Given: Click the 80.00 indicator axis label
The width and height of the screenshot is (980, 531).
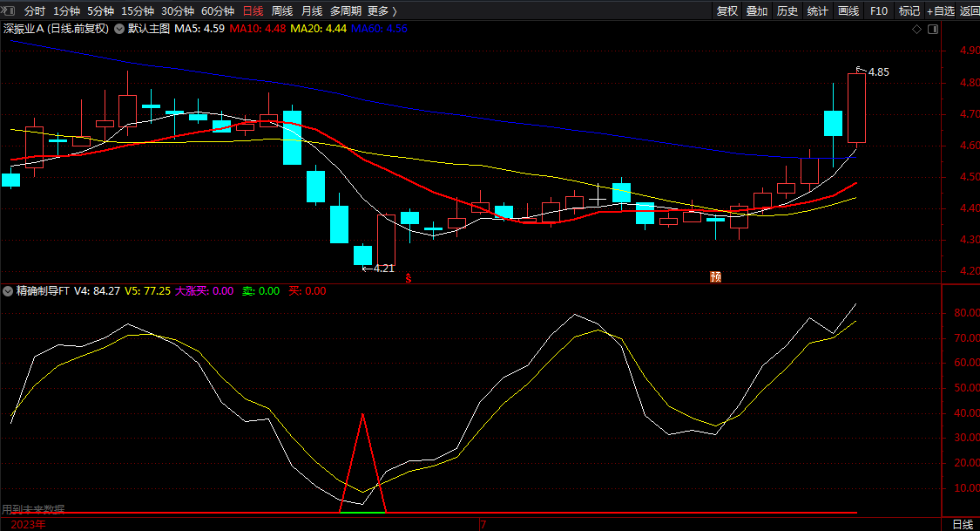Looking at the screenshot, I should tap(966, 313).
